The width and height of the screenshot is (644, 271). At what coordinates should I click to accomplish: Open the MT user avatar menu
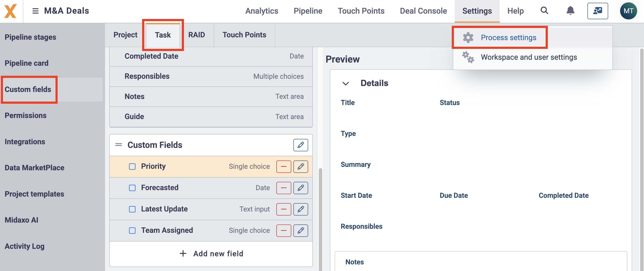pyautogui.click(x=628, y=11)
